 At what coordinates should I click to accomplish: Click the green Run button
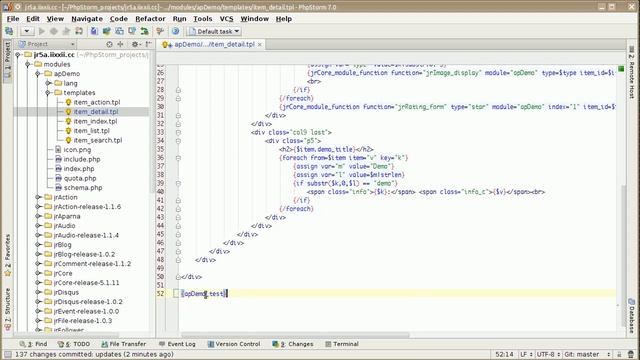[x=42, y=31]
